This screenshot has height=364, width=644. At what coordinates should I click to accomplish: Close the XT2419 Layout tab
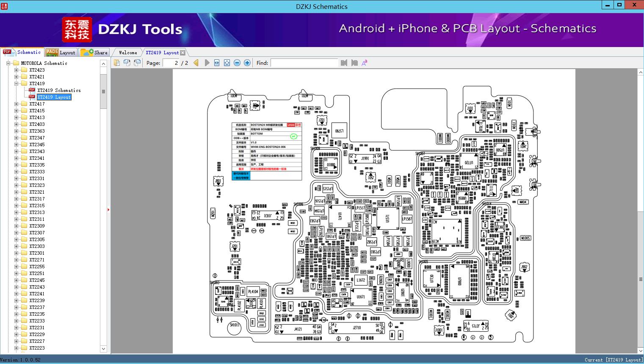[182, 53]
